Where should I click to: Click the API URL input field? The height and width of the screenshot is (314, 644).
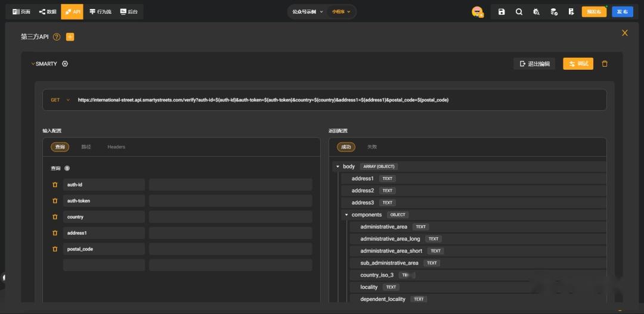pyautogui.click(x=324, y=100)
